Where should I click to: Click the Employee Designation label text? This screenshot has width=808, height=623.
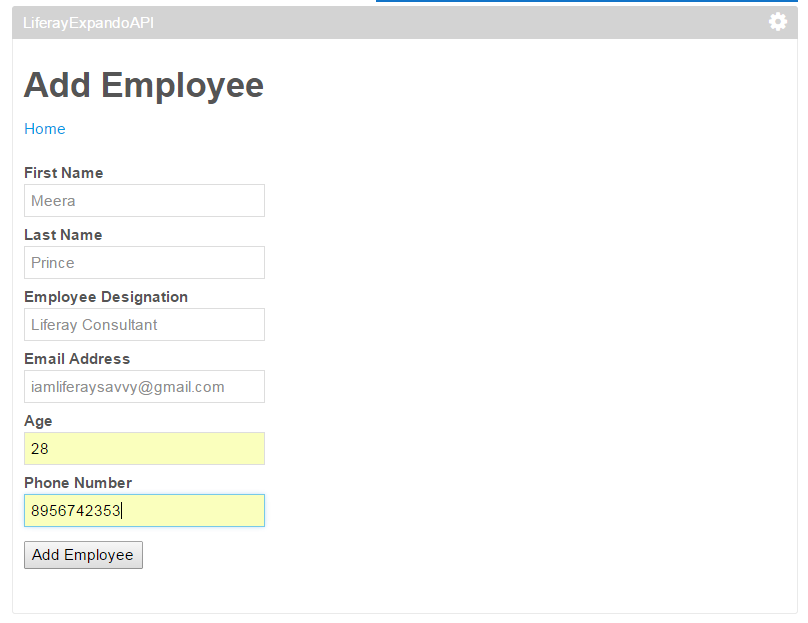click(x=106, y=297)
